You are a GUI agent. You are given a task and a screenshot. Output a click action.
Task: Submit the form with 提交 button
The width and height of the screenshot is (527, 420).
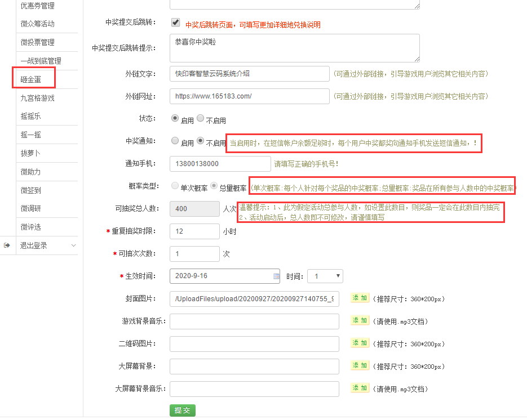pos(182,410)
